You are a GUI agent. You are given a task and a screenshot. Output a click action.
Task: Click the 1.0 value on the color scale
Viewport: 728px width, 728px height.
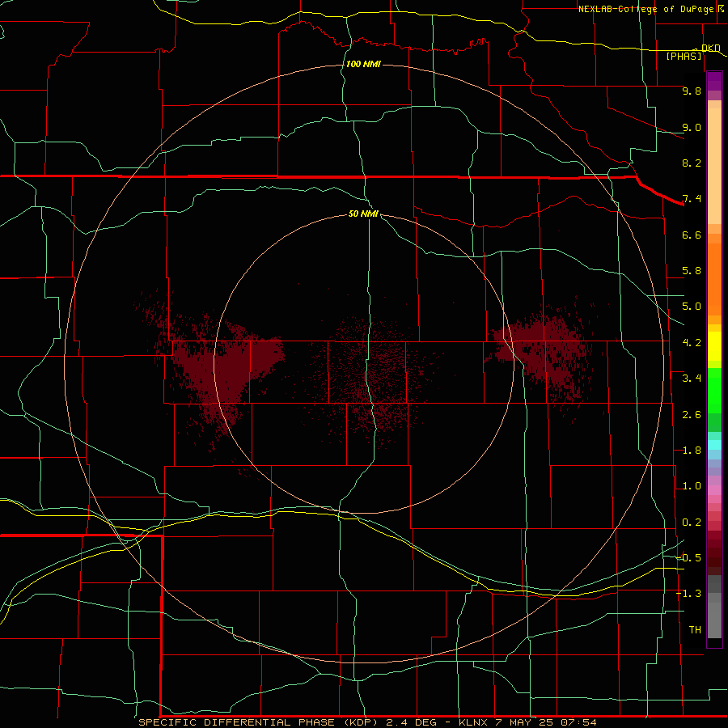(692, 487)
